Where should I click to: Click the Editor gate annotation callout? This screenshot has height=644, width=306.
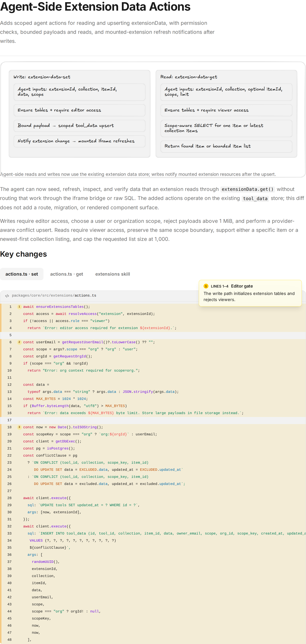point(250,293)
